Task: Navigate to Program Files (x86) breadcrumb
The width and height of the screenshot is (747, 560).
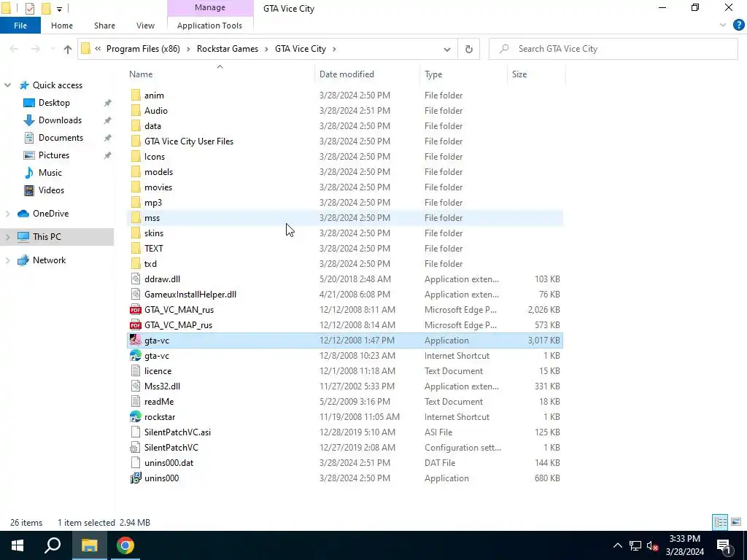Action: pos(143,49)
